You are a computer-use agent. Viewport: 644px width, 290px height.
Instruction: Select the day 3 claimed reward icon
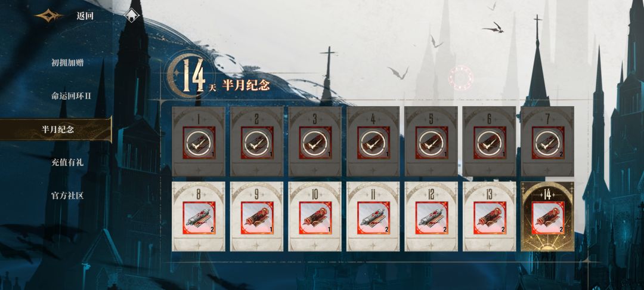(315, 143)
